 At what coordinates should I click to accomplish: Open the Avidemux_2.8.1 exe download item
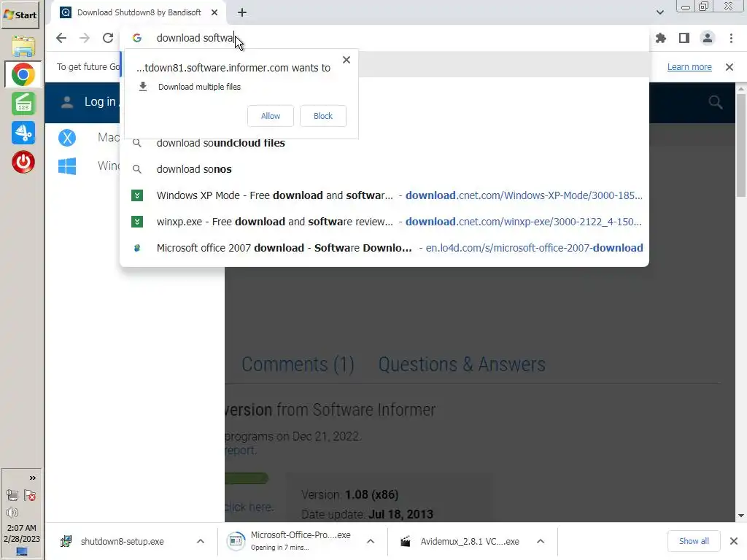pyautogui.click(x=462, y=542)
